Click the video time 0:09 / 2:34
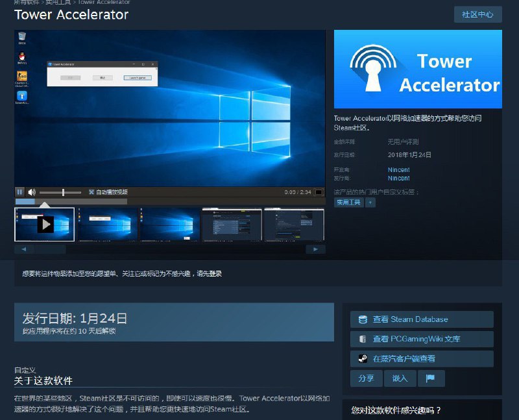This screenshot has height=420, width=519. pyautogui.click(x=298, y=192)
